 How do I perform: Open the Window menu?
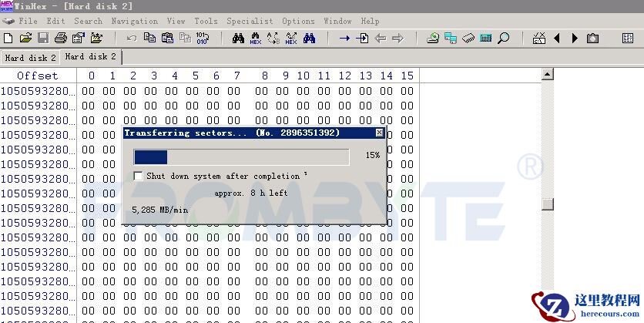coord(337,21)
